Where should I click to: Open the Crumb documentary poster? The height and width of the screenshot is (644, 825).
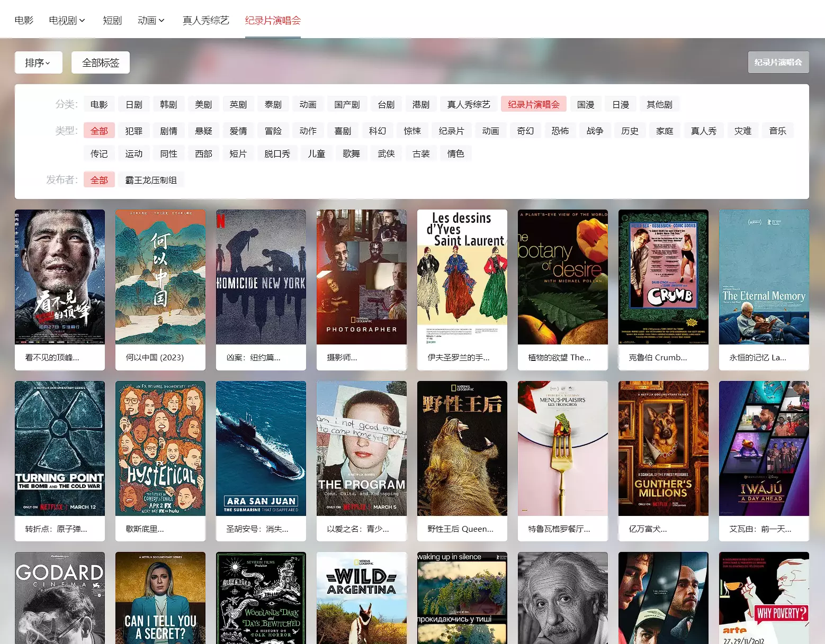(x=663, y=277)
